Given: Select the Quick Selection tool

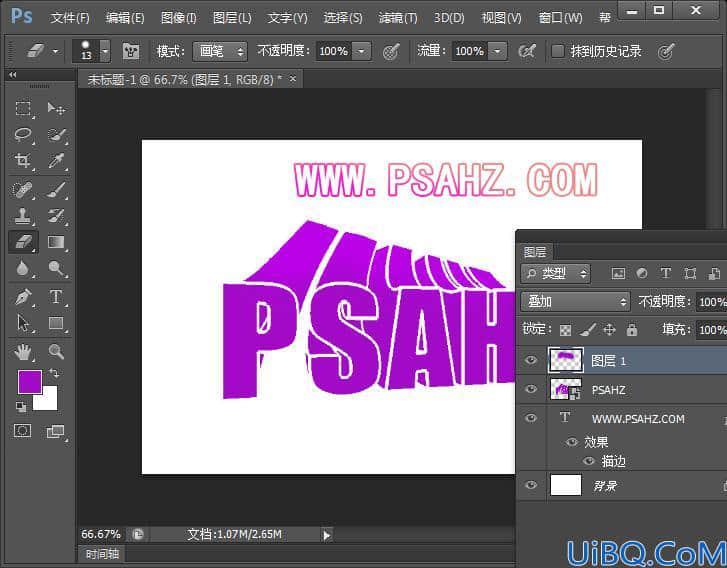Looking at the screenshot, I should 56,134.
